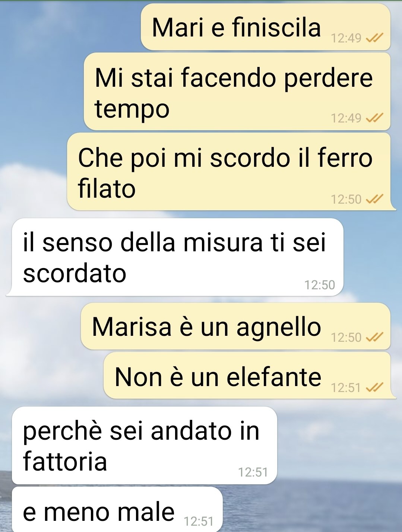Click 12:51 timestamp on 'fattoria' message

click(x=253, y=472)
